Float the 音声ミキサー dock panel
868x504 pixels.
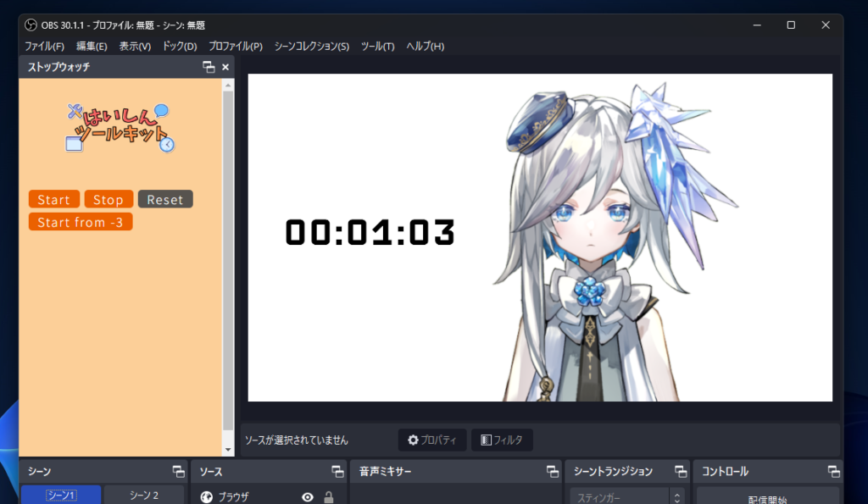[552, 471]
